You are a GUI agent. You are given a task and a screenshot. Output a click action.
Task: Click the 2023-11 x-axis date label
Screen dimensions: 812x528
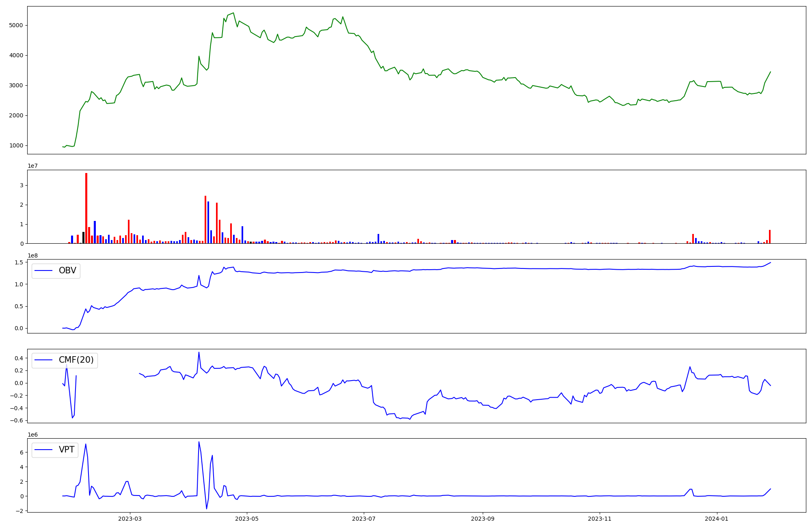(x=600, y=519)
